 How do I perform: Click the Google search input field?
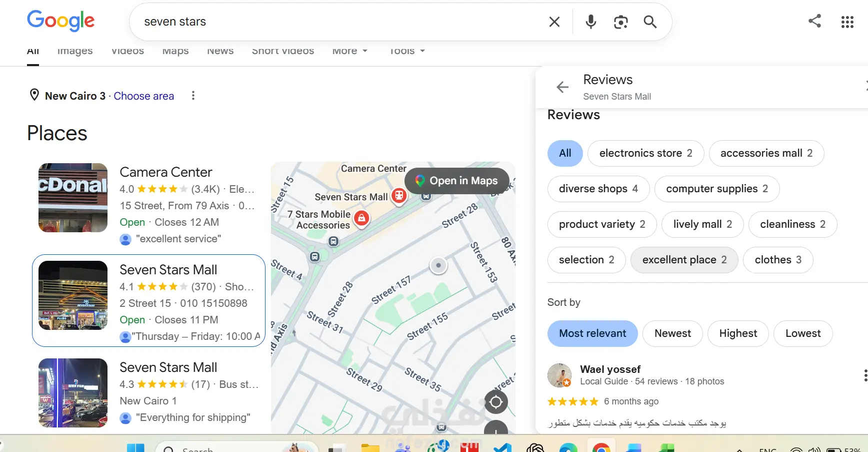pos(340,22)
